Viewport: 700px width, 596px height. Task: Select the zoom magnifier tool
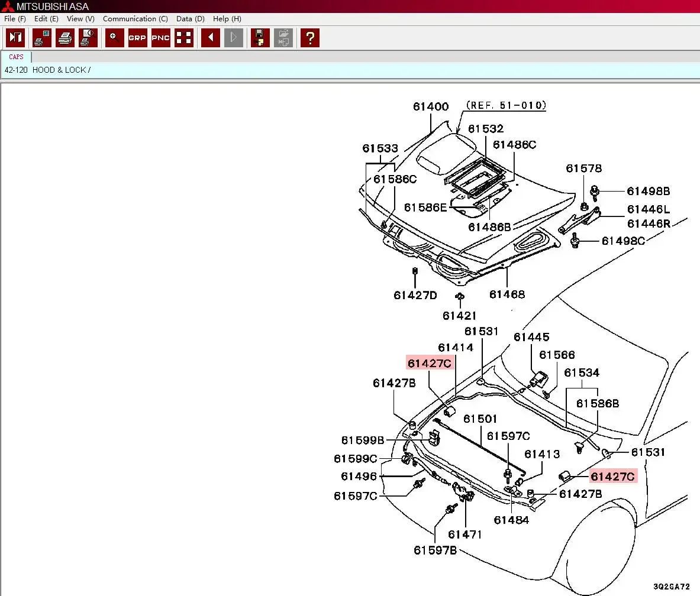(114, 38)
